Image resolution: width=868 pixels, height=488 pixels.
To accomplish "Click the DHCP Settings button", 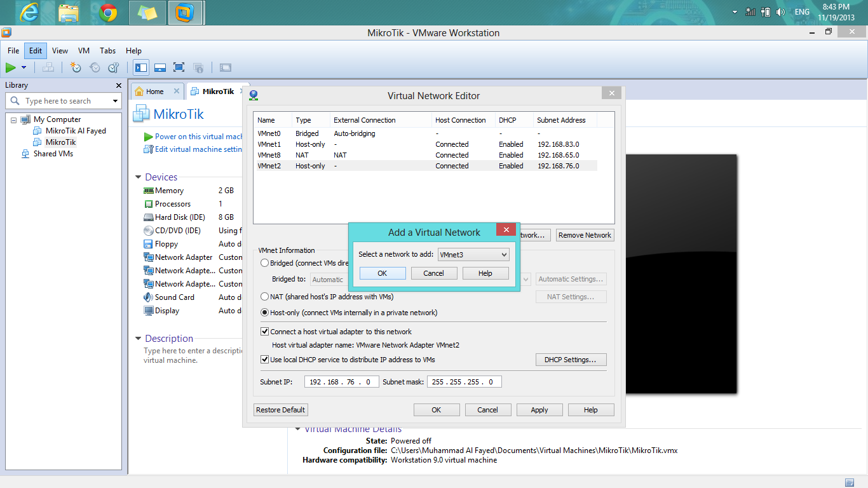I will point(570,360).
